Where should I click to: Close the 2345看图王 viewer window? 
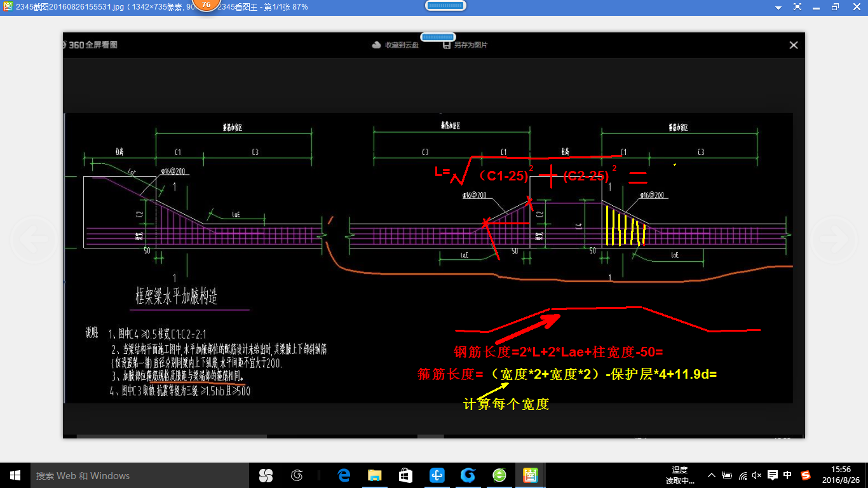(855, 7)
